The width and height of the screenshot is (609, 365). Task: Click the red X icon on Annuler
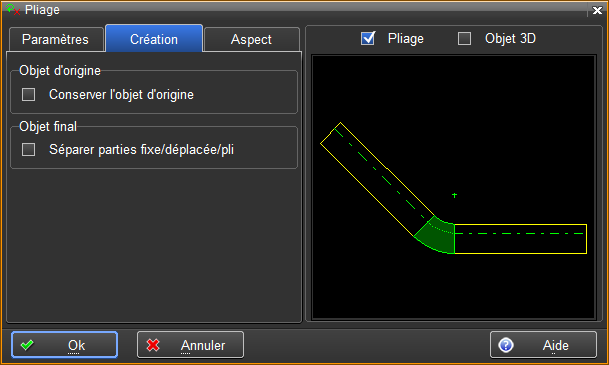click(153, 345)
